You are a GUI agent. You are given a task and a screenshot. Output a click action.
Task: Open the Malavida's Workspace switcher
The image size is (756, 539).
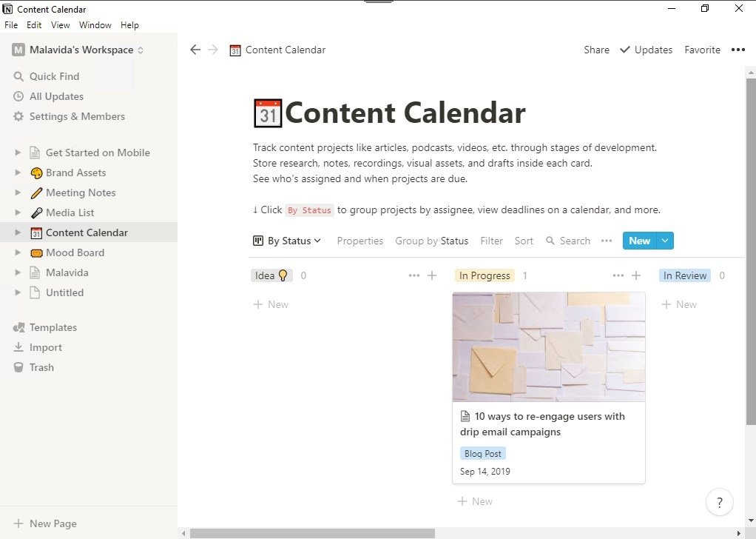pos(78,50)
